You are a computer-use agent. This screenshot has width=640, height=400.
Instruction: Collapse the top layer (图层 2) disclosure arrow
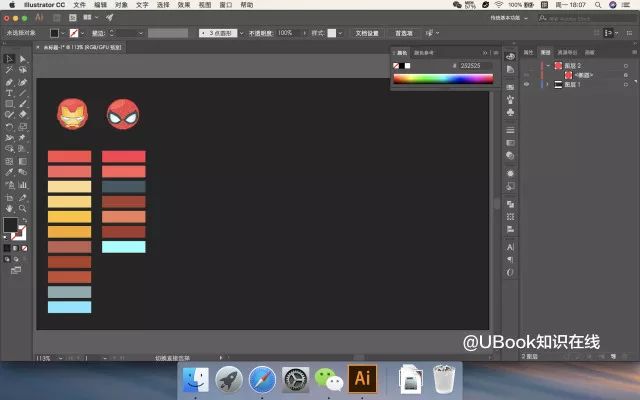pos(548,66)
